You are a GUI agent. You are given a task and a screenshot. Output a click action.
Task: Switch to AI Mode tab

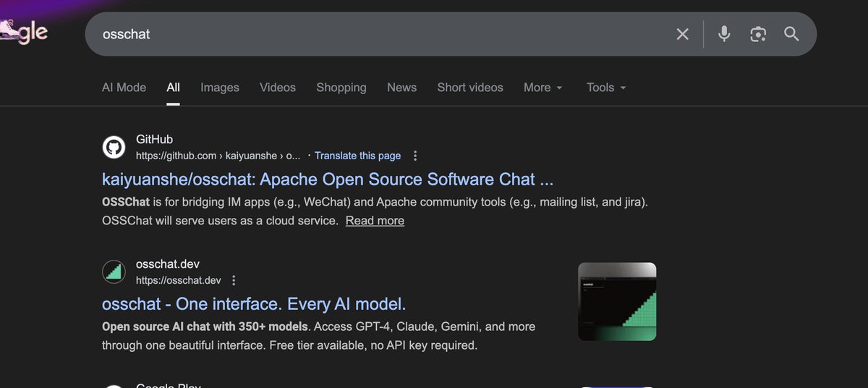(124, 88)
